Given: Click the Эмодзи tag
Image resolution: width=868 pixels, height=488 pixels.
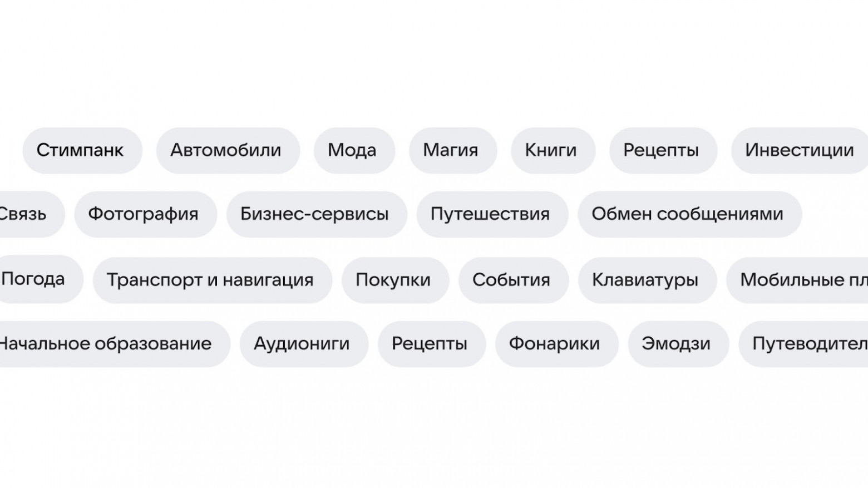Looking at the screenshot, I should tap(677, 343).
